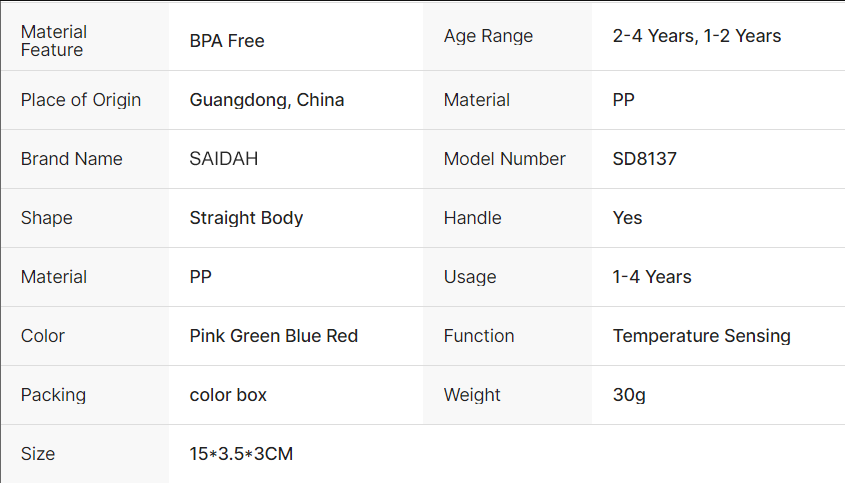Select the "Material Feature" label
The width and height of the screenshot is (845, 483).
point(54,41)
